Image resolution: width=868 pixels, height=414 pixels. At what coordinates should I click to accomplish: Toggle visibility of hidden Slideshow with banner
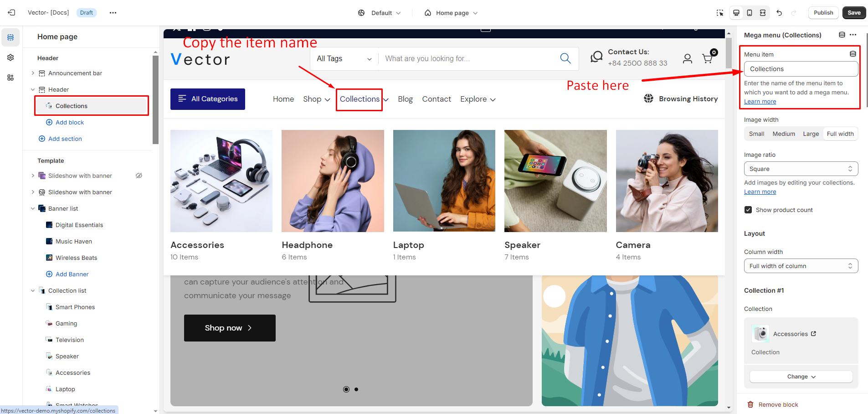pos(139,176)
